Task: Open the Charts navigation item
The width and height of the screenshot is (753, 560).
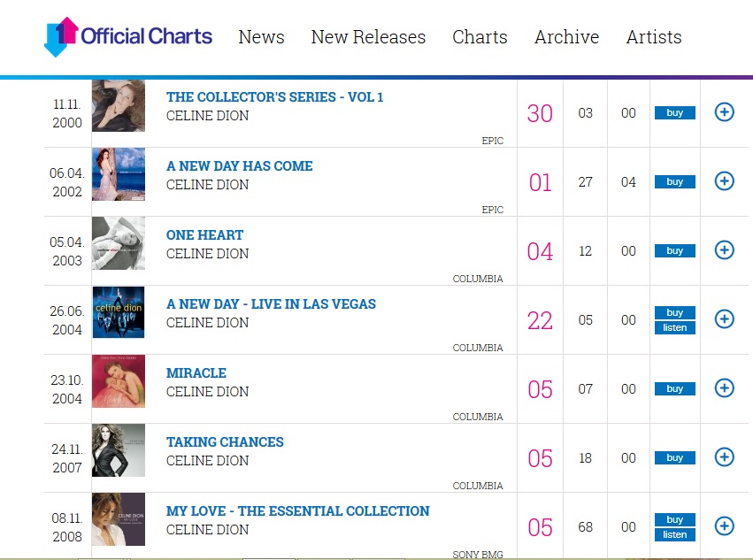Action: tap(480, 37)
